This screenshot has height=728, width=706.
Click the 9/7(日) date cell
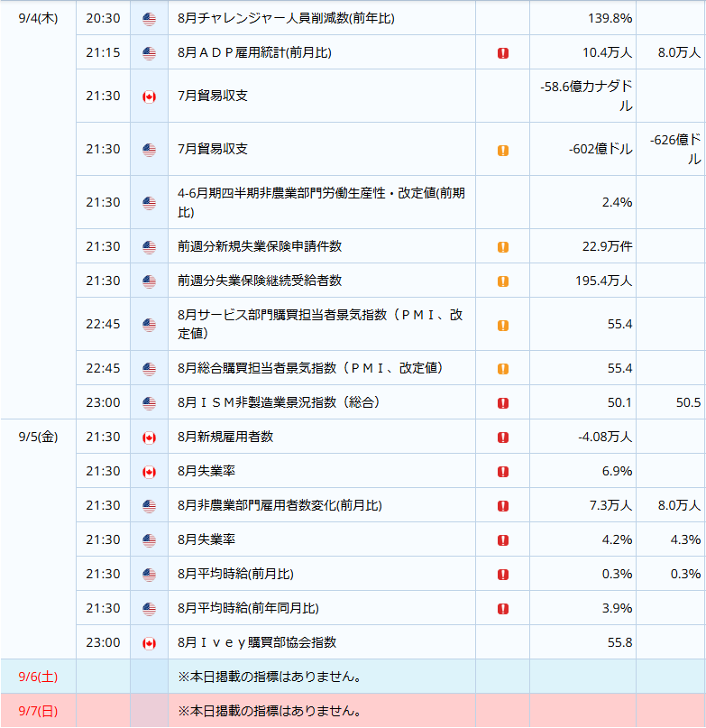(x=38, y=711)
